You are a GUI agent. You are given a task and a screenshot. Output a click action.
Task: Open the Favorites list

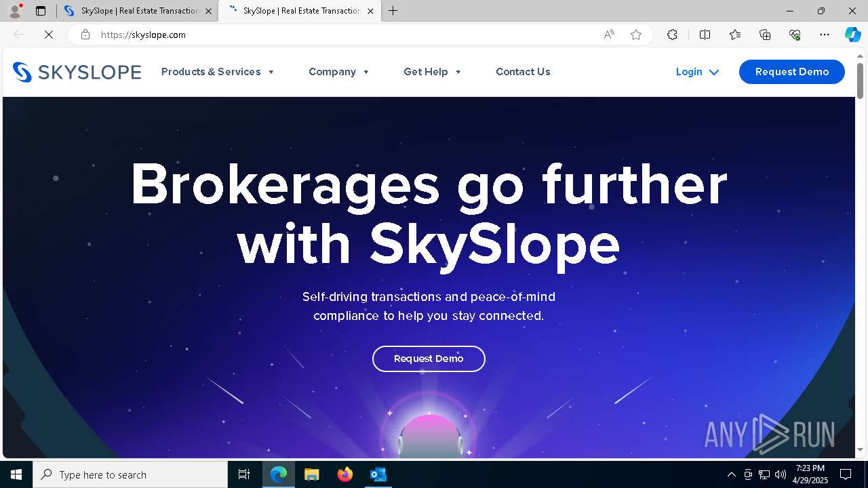[x=735, y=35]
